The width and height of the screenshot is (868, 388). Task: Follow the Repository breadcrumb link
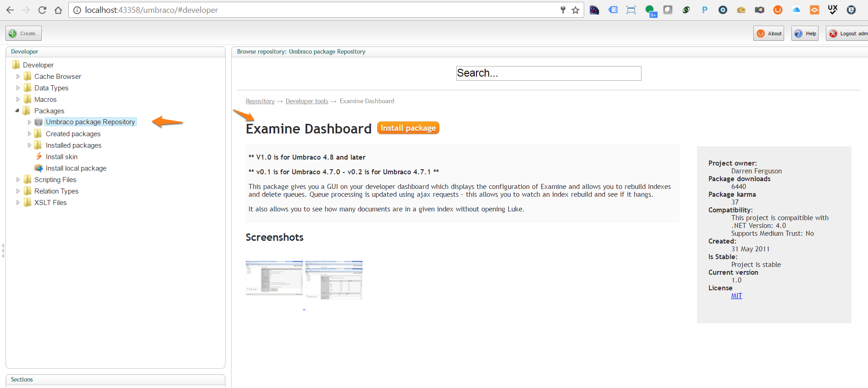[x=260, y=101]
